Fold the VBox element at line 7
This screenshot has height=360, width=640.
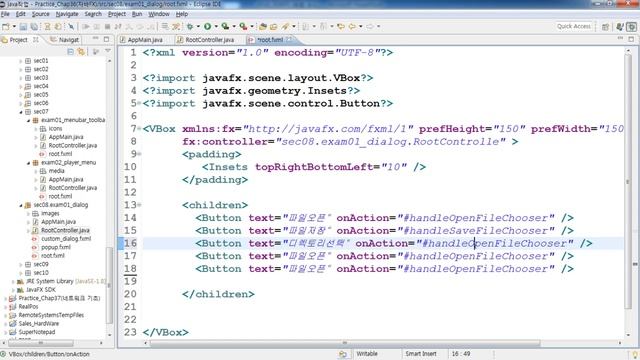click(139, 129)
